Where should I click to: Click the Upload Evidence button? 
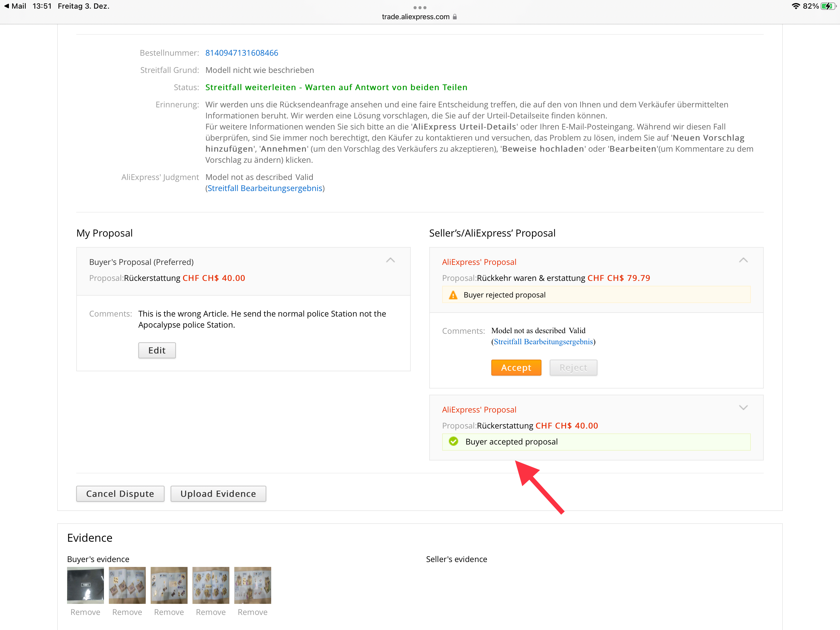click(218, 494)
